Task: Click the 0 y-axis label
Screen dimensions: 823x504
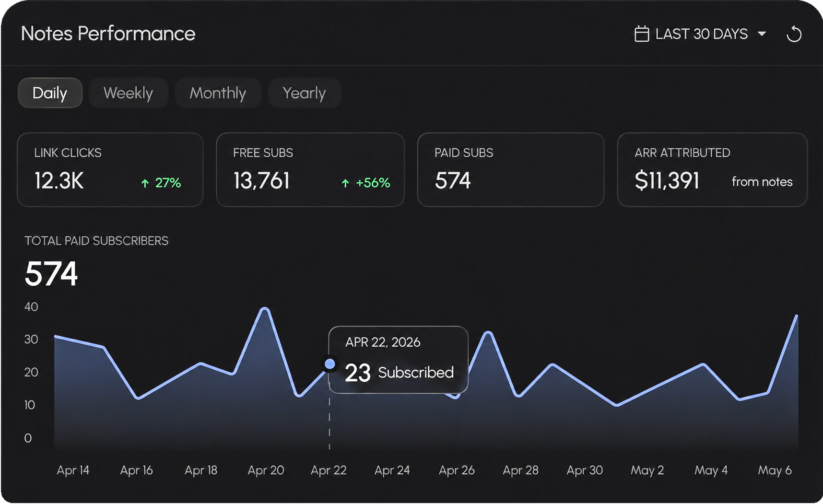Action: point(28,438)
